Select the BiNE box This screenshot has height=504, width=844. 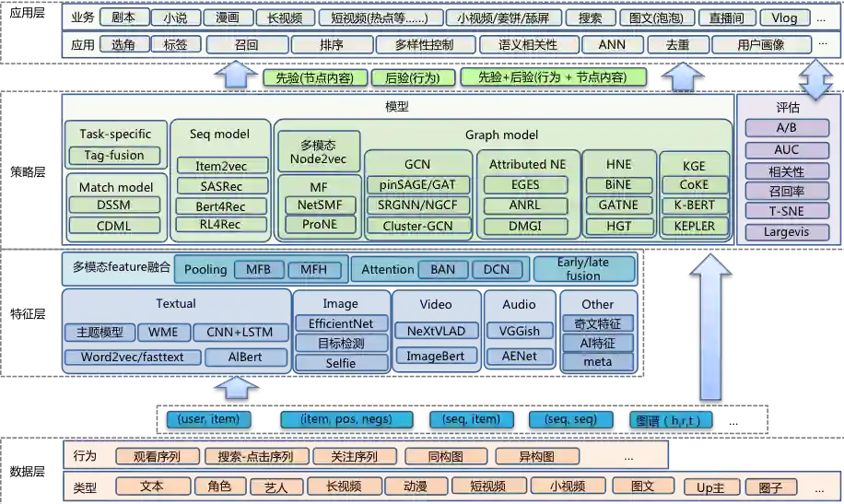(618, 185)
